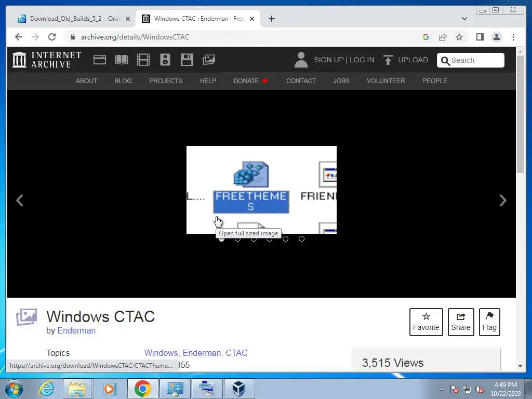532x399 pixels.
Task: Open the tab search dropdown arrow
Action: point(464,19)
